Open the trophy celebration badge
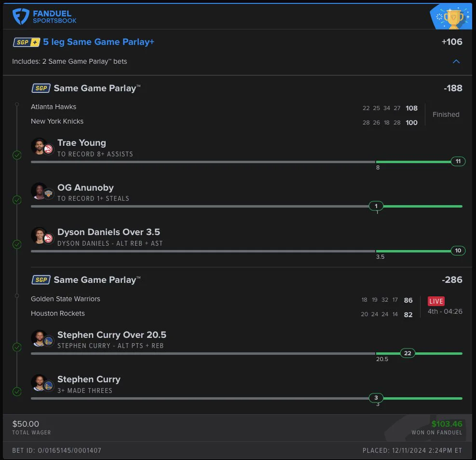 point(451,17)
